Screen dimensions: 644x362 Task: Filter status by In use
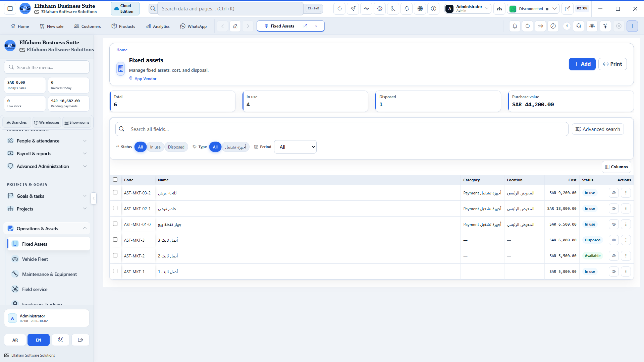[155, 147]
